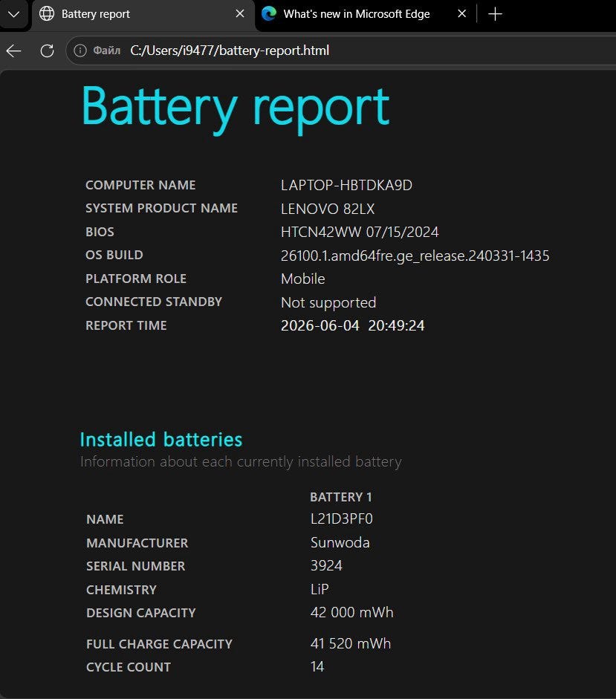
Task: Select BIOS value HTCN42WW 07/15/2024
Action: [360, 232]
